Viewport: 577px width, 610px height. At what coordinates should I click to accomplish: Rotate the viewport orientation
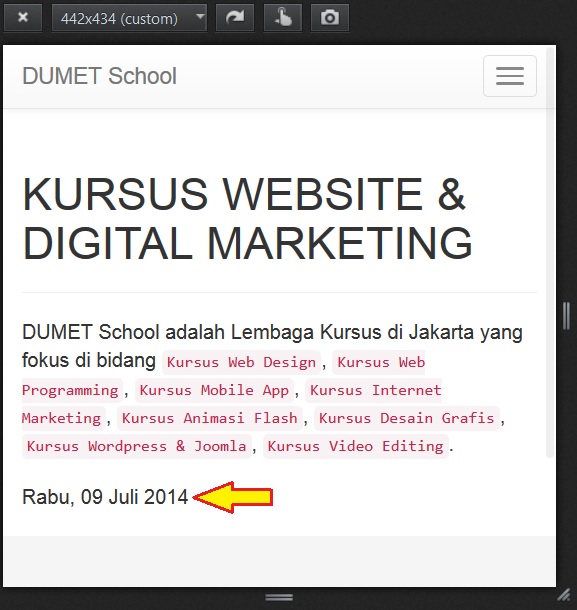click(x=235, y=18)
